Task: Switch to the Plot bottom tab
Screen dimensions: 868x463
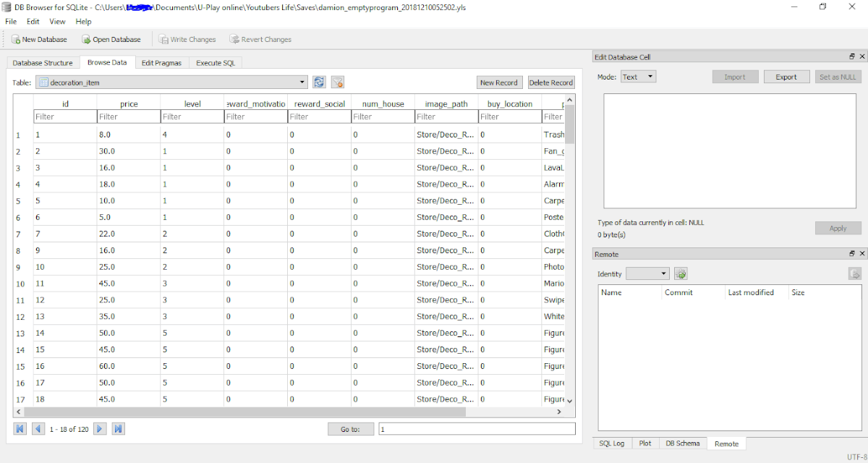Action: (x=645, y=443)
